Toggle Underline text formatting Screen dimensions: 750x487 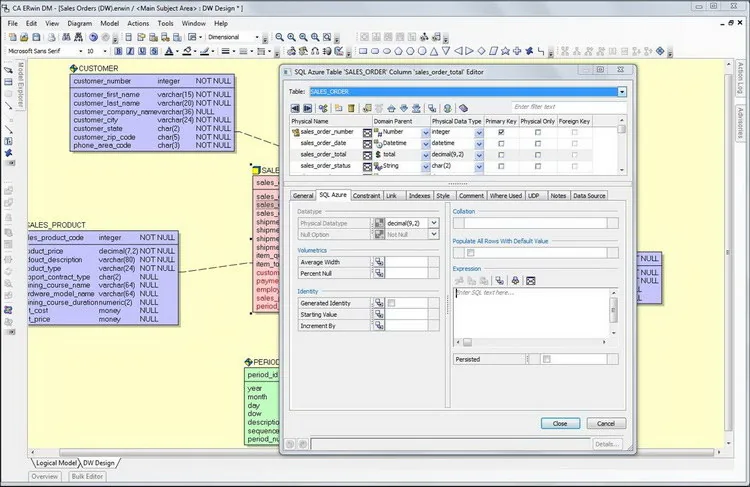pyautogui.click(x=142, y=51)
